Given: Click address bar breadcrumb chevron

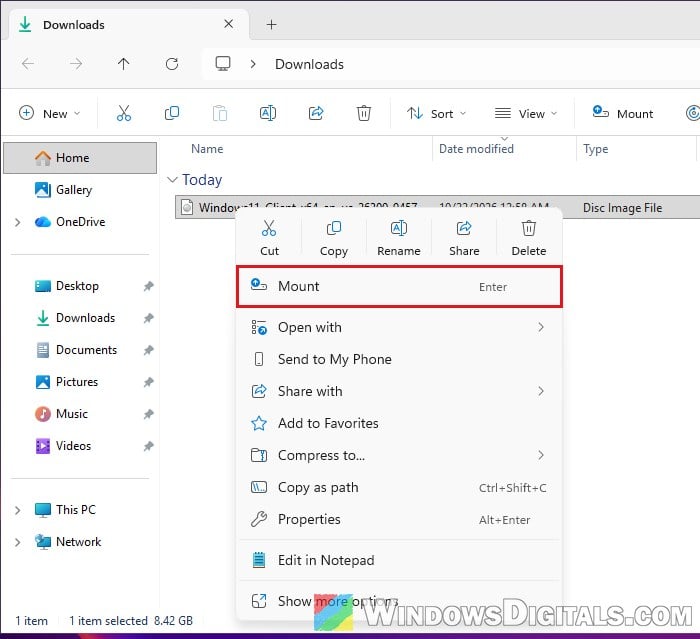Looking at the screenshot, I should pos(253,64).
